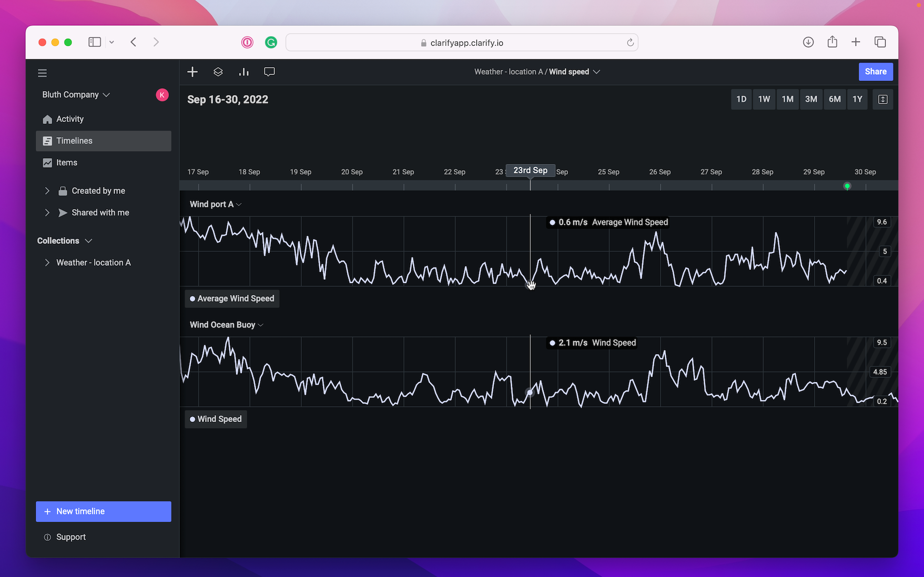Toggle the Average Wind Speed legend chip
Image resolution: width=924 pixels, height=577 pixels.
[x=232, y=298]
